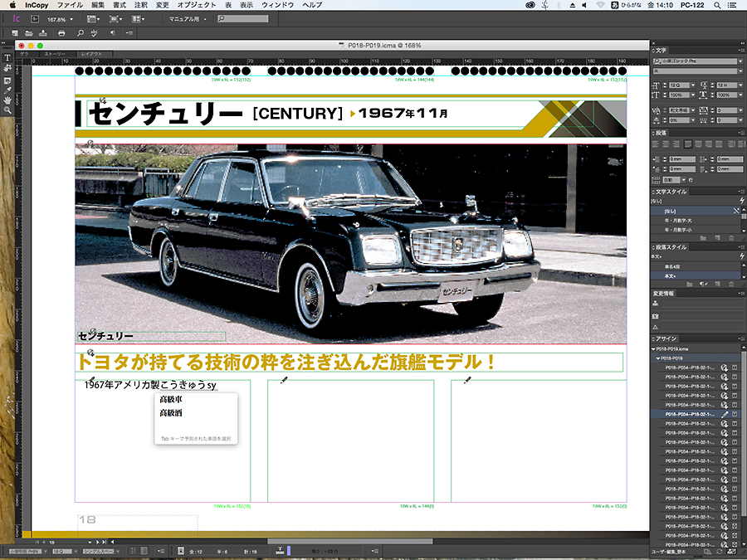747x560 pixels.
Task: Go to the last page using navigator button
Action: (x=105, y=542)
